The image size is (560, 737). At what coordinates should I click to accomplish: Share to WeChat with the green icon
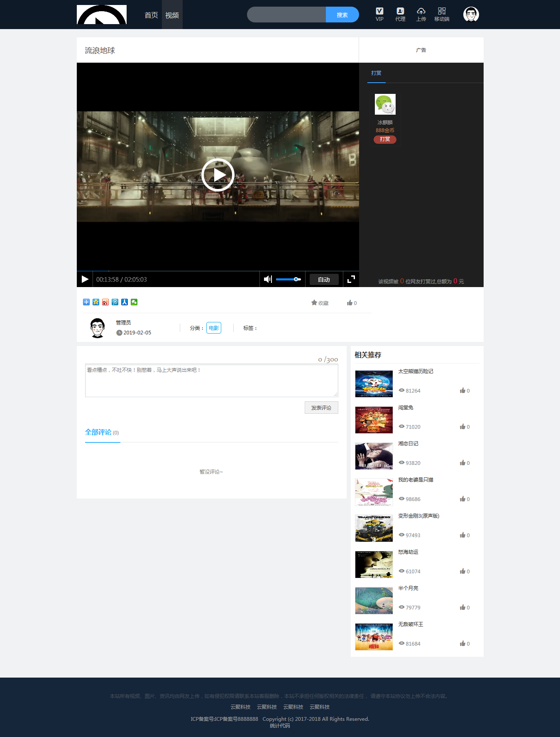point(134,302)
